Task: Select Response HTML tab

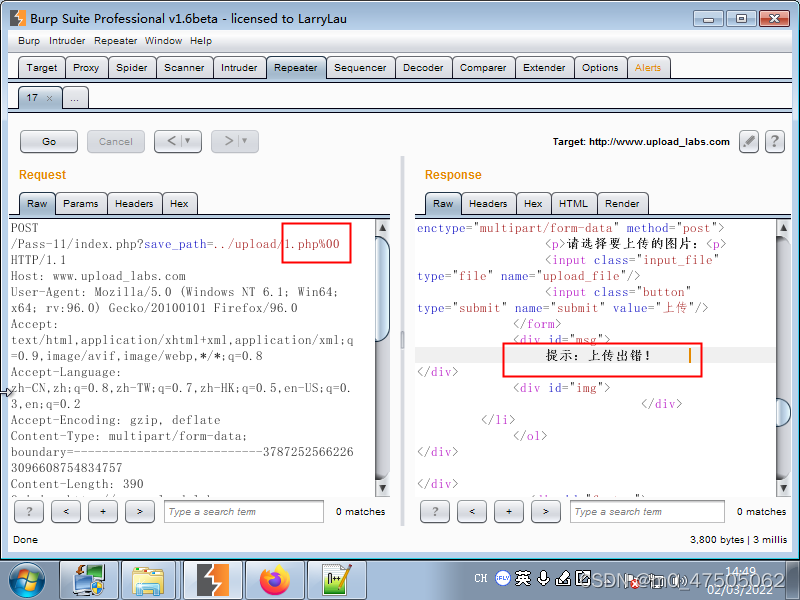Action: [x=573, y=204]
